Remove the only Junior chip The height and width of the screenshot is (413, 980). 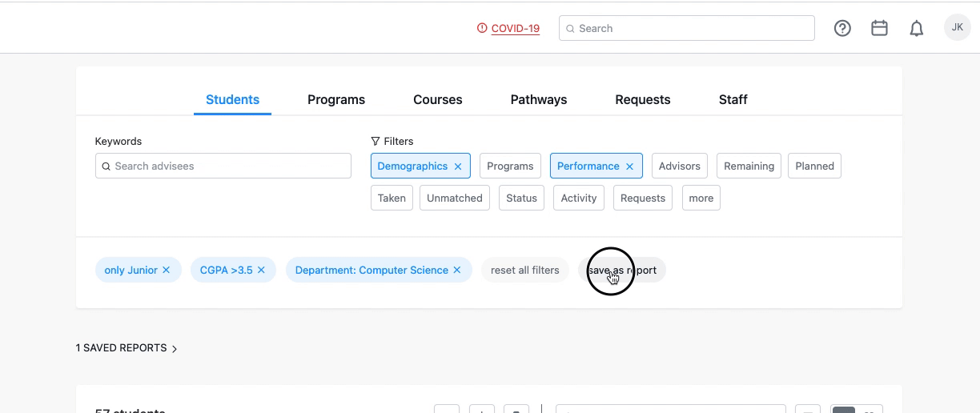(167, 270)
